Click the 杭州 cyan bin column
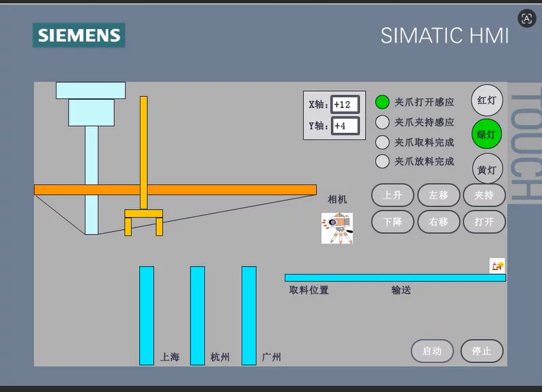The height and width of the screenshot is (392, 542). [x=197, y=315]
